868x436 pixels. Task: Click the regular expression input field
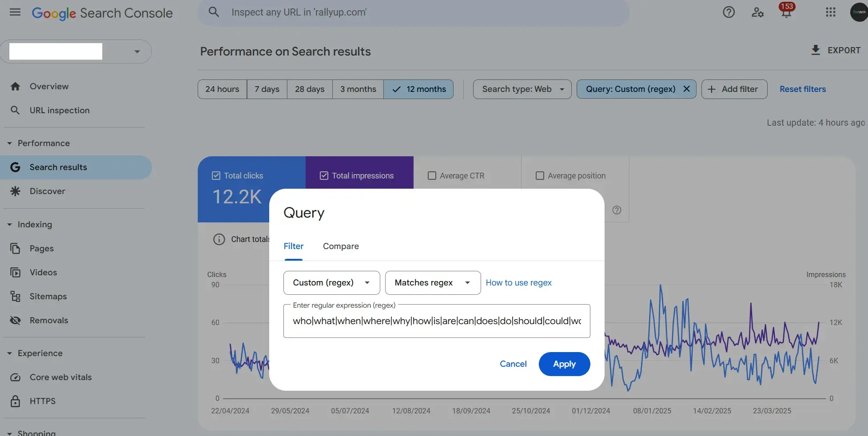point(436,321)
